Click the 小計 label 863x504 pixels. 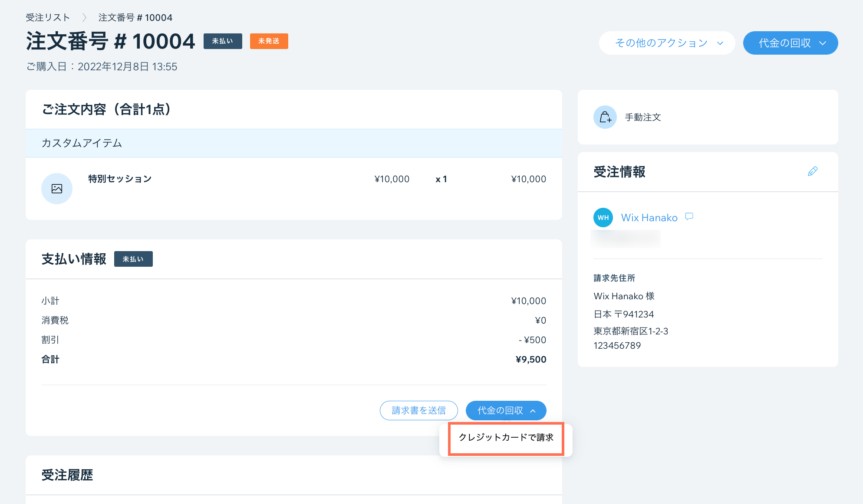[50, 301]
